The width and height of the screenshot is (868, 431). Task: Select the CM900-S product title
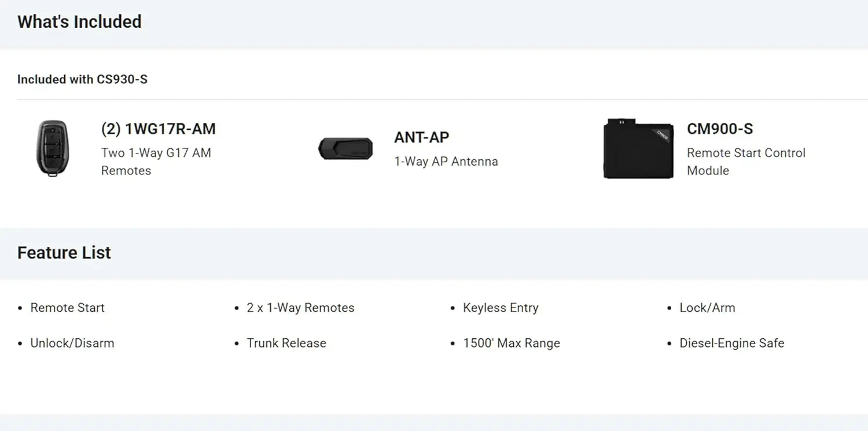pos(719,129)
